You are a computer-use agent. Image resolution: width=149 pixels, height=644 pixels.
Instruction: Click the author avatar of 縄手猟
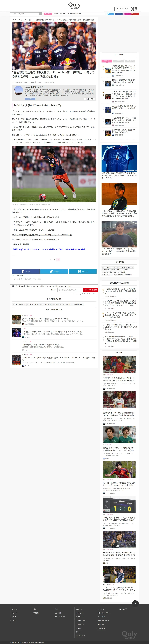pos(18,91)
